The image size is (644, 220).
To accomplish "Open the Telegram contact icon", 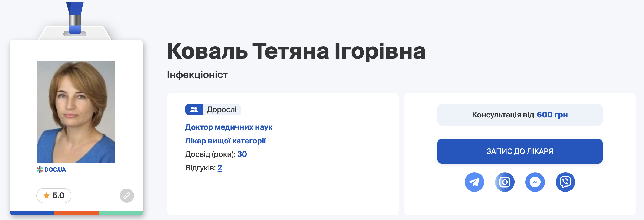I will coord(474,182).
